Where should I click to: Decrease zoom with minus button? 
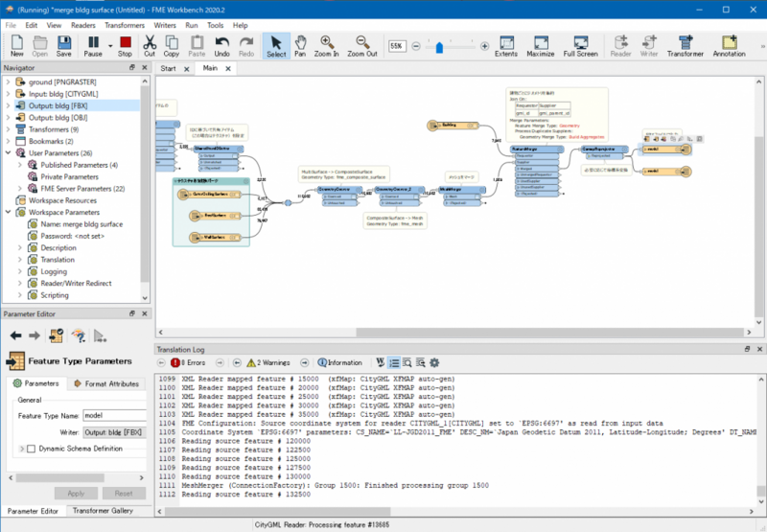click(416, 46)
